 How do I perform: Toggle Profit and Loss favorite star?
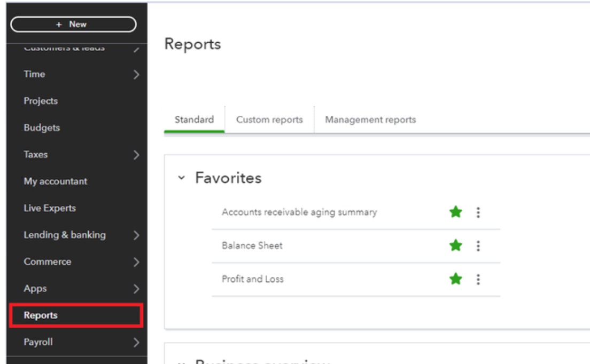click(x=456, y=279)
